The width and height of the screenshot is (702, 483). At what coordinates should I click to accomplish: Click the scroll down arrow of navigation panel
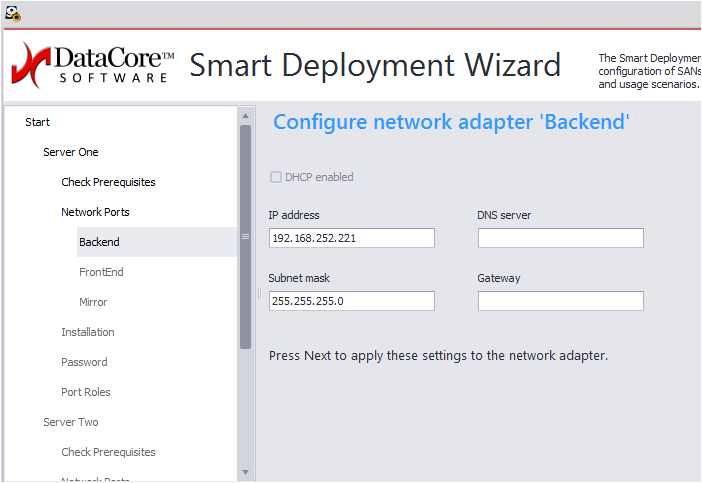click(x=245, y=472)
